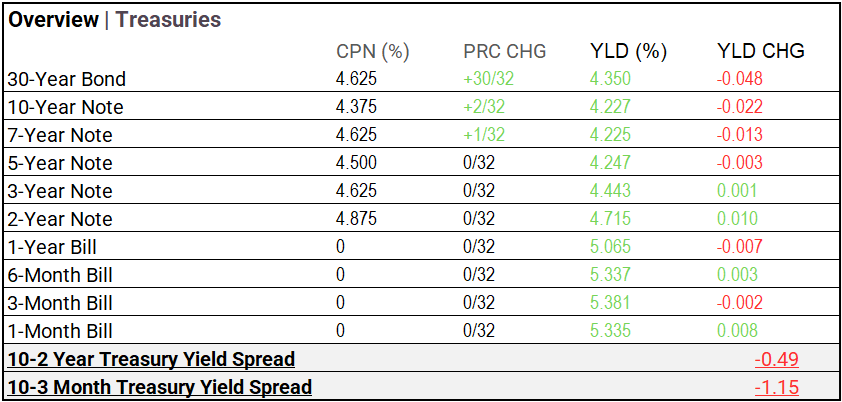Click the CPN (%) column header
This screenshot has height=402, width=842.
[x=373, y=52]
